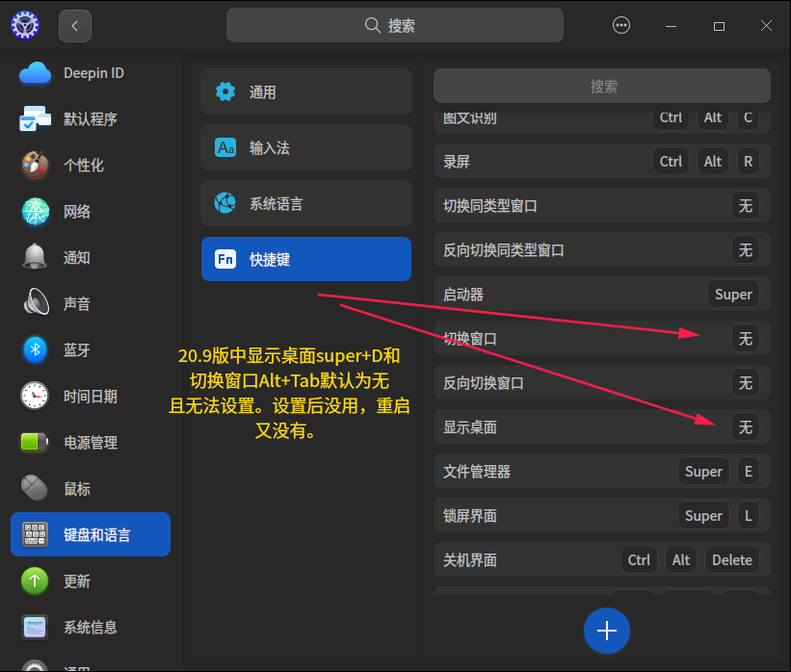The height and width of the screenshot is (672, 791).
Task: Click the L key of 锁屏界面 shortcut
Action: click(748, 516)
